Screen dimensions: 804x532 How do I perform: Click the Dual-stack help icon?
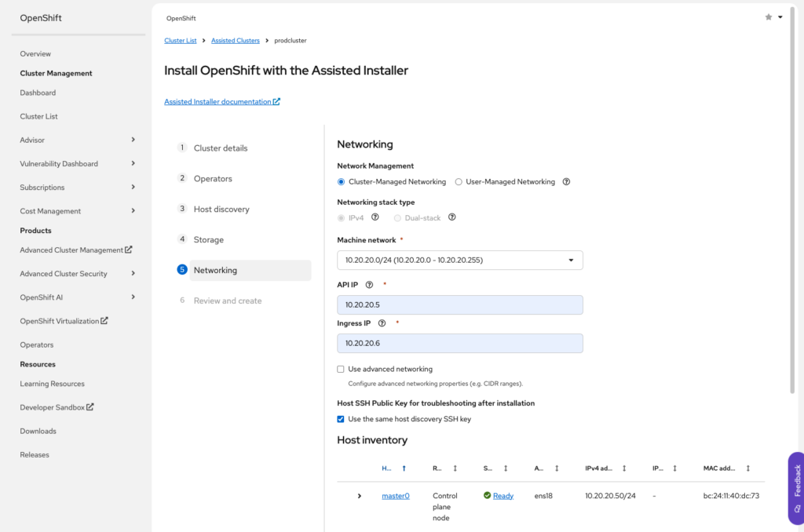tap(451, 217)
